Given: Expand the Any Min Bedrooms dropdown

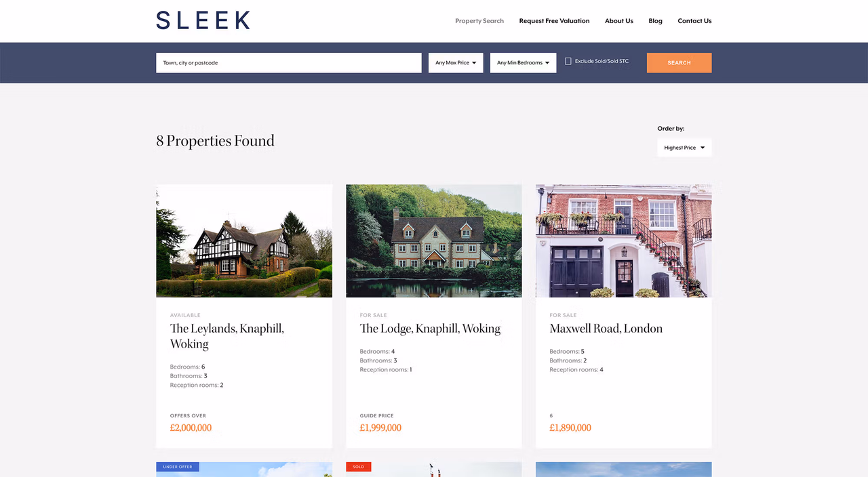Looking at the screenshot, I should pos(523,63).
